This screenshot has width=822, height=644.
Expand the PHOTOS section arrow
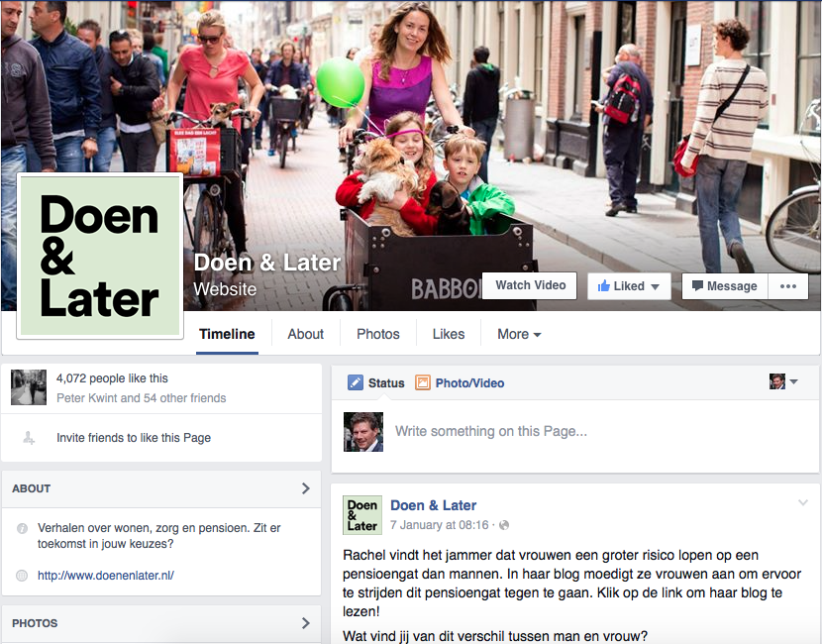[x=306, y=623]
